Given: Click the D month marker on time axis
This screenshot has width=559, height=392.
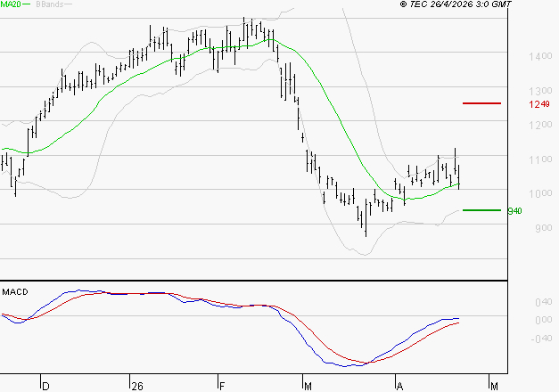Looking at the screenshot, I should [45, 387].
